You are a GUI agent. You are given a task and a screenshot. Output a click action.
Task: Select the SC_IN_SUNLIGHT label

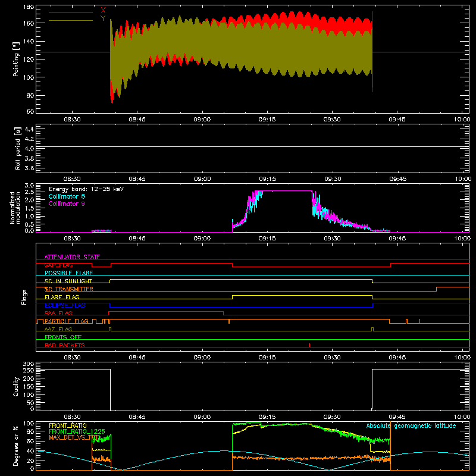click(x=68, y=281)
